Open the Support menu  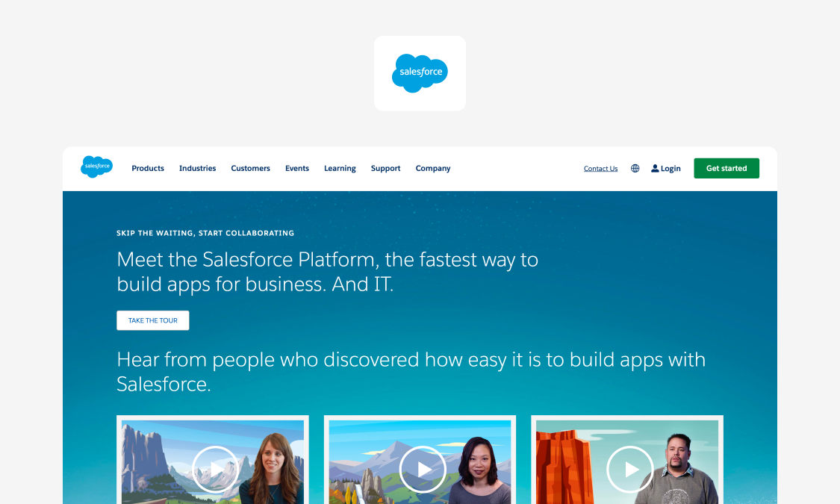(x=386, y=168)
